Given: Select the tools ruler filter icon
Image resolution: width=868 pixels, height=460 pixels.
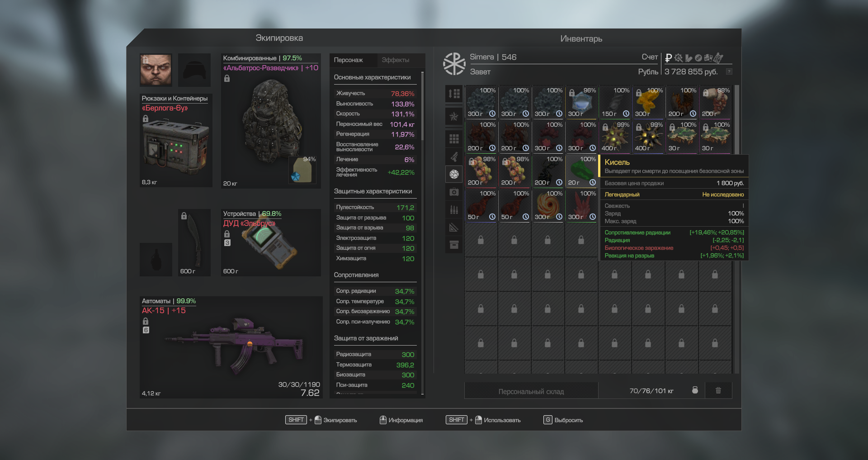Looking at the screenshot, I should coord(454,227).
